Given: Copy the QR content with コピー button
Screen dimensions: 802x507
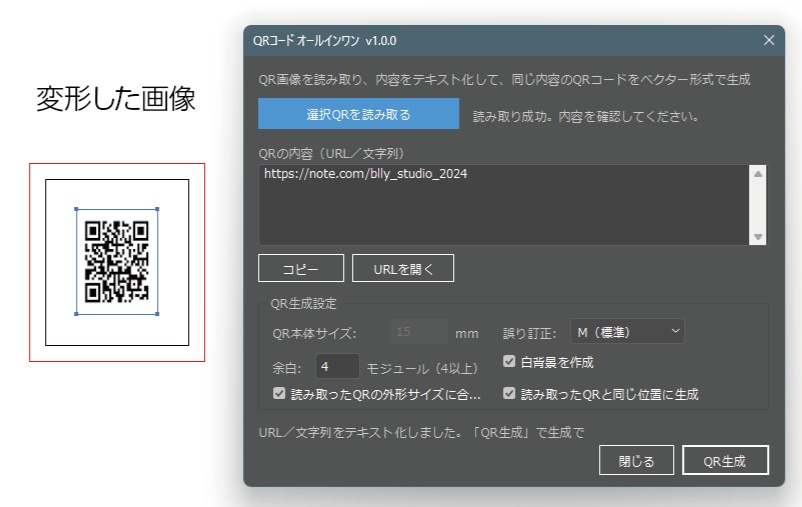Looking at the screenshot, I should click(301, 268).
